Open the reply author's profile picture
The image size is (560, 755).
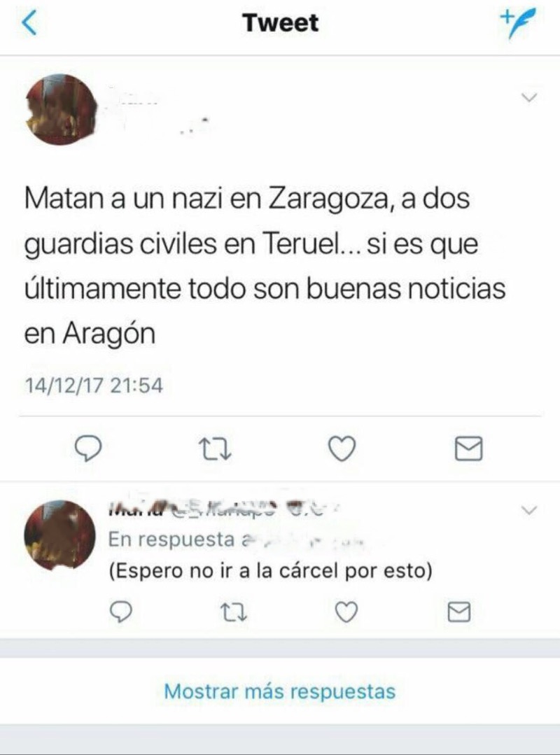click(x=60, y=535)
